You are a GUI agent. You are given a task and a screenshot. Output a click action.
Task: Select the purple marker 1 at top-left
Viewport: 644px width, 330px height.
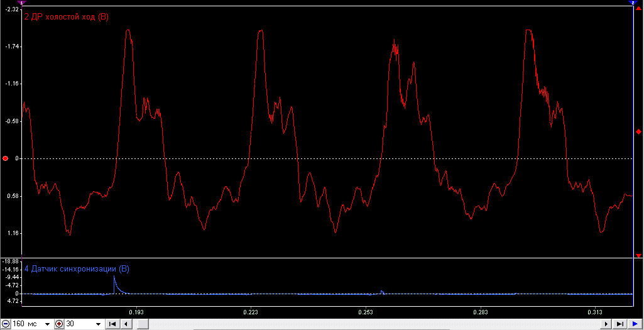tap(22, 3)
